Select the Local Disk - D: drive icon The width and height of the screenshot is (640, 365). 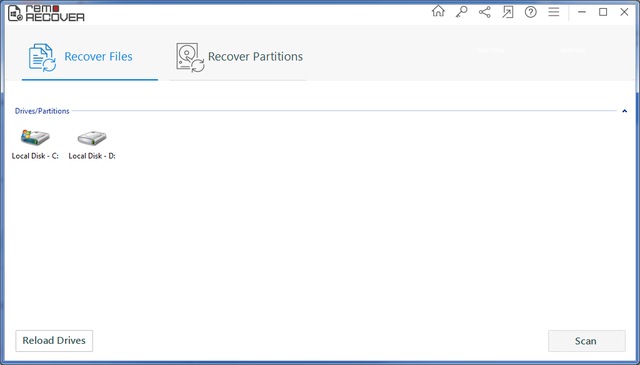92,138
